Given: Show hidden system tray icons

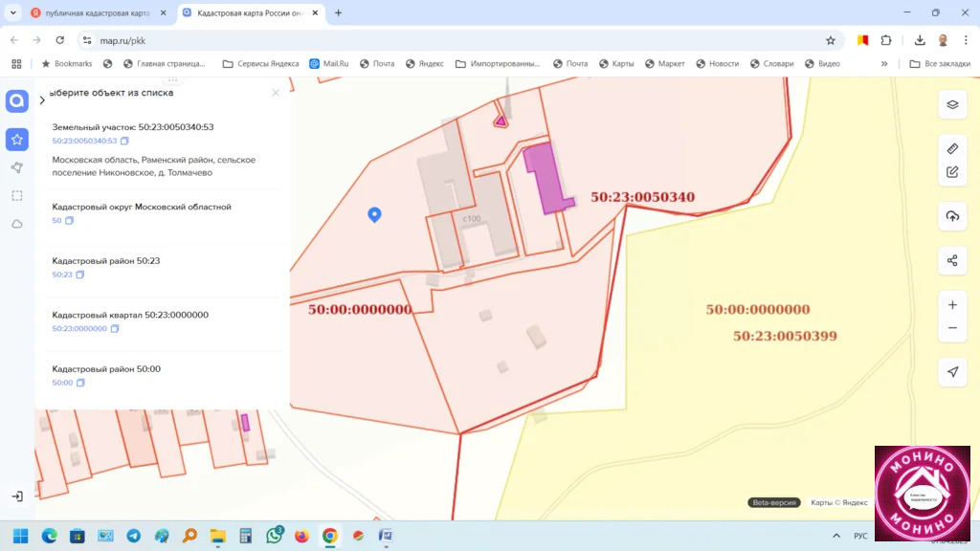Looking at the screenshot, I should point(836,536).
